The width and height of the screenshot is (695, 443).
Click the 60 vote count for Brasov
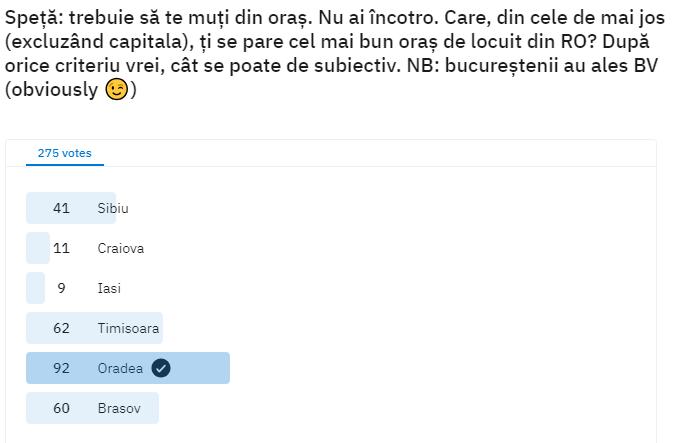[x=61, y=408]
